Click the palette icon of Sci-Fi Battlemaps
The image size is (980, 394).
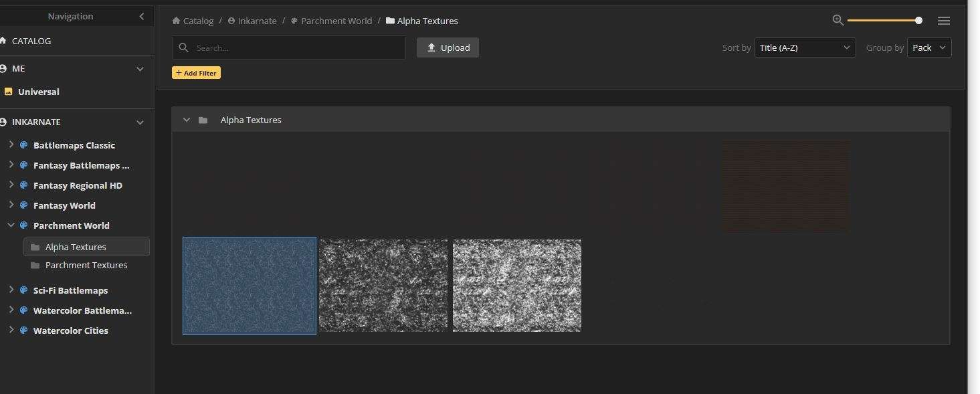[x=23, y=290]
